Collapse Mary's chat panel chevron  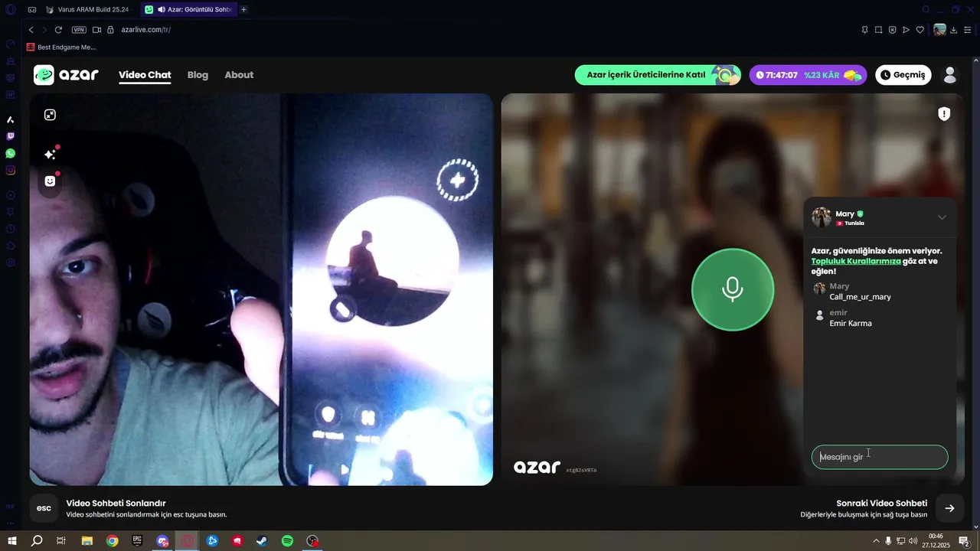942,217
